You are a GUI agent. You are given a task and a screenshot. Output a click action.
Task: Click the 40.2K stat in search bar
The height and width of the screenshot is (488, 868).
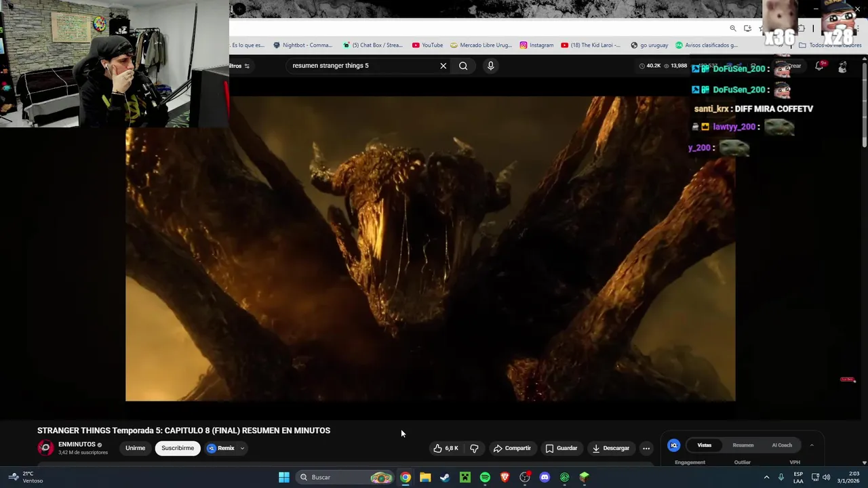click(x=650, y=66)
